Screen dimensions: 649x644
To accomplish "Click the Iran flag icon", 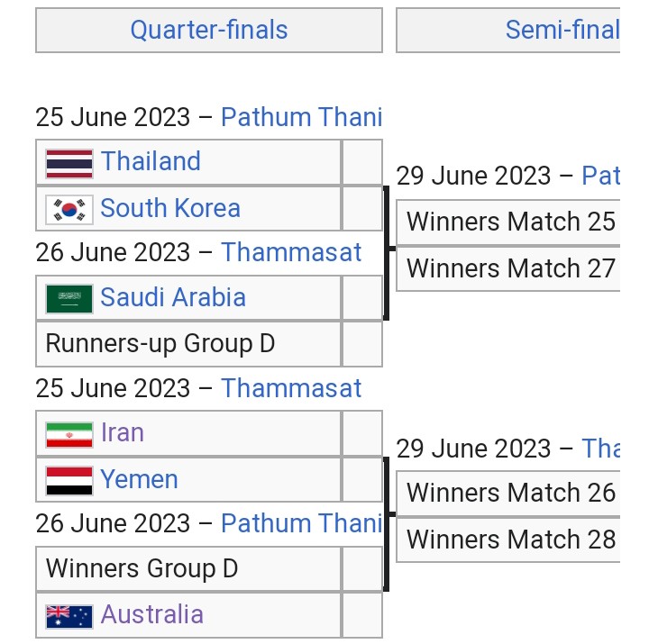I will tap(69, 435).
